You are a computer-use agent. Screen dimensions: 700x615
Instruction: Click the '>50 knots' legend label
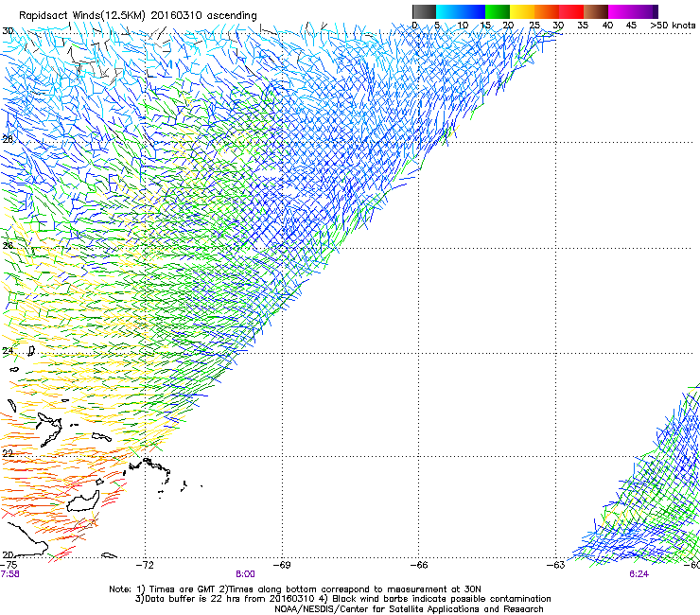click(673, 26)
